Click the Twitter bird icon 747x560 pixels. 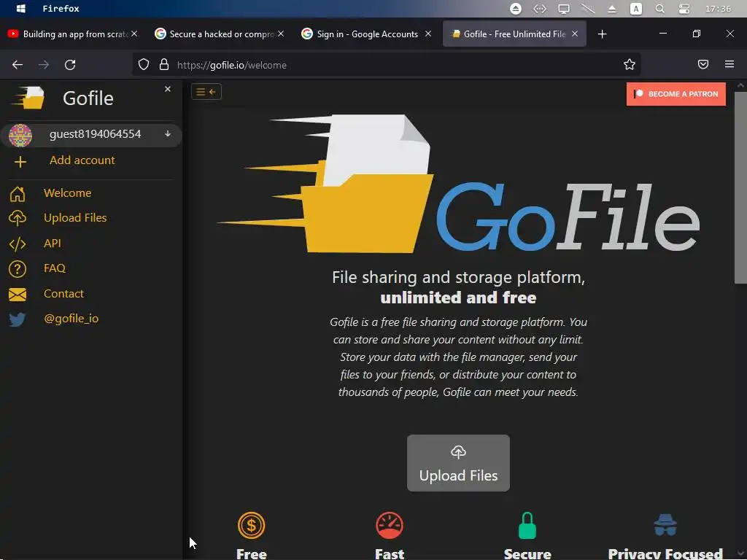coord(18,319)
